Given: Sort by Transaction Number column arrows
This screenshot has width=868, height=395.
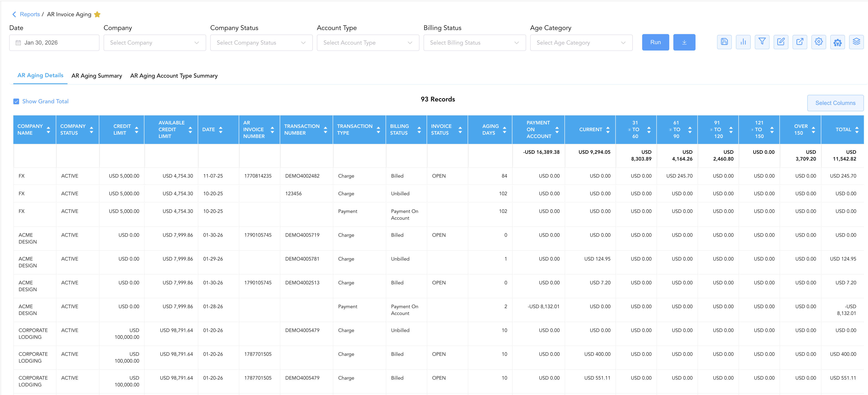Looking at the screenshot, I should click(x=325, y=130).
